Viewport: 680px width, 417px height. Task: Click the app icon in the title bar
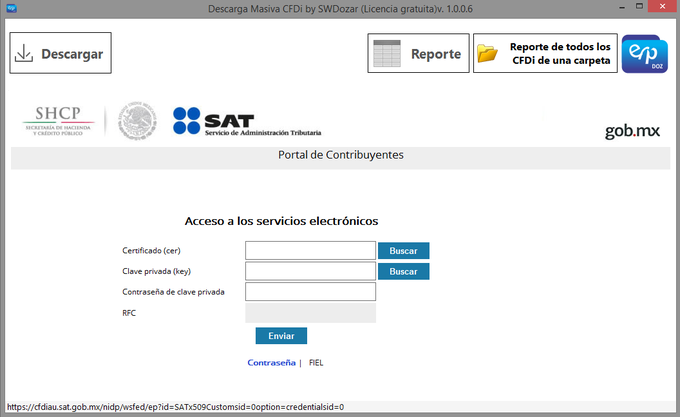coord(11,8)
